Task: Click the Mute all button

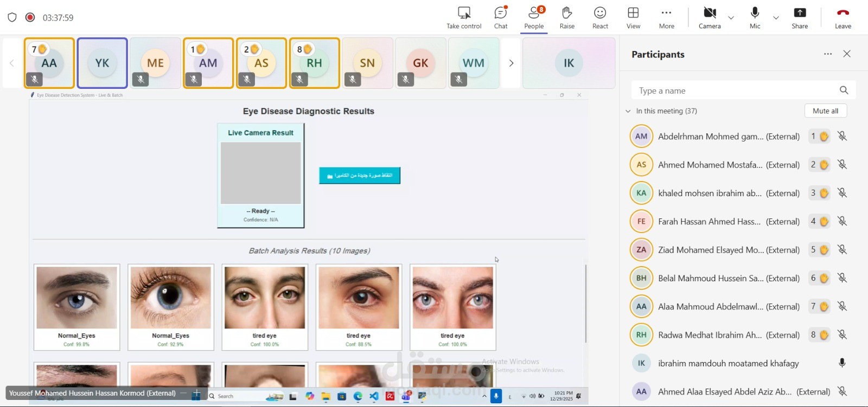Action: click(x=825, y=111)
